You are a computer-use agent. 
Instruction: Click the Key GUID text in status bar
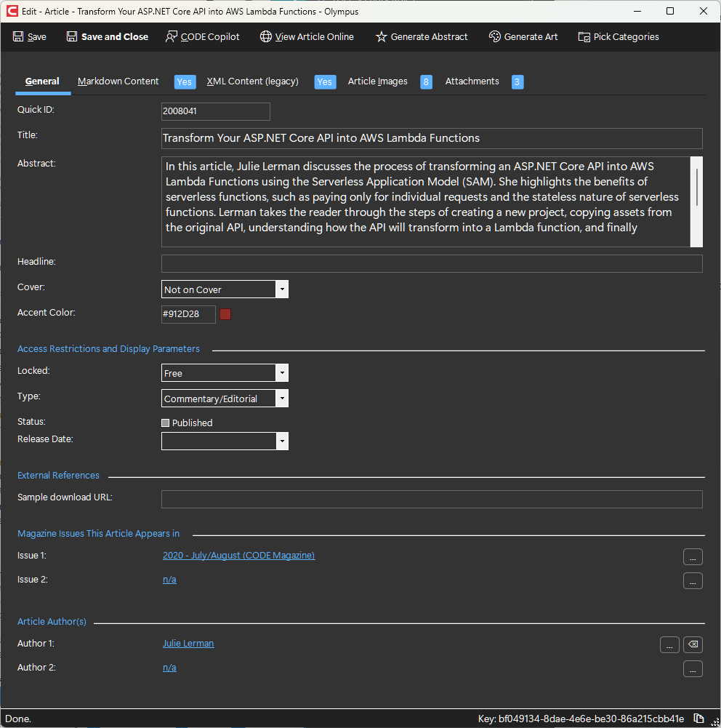coord(581,719)
